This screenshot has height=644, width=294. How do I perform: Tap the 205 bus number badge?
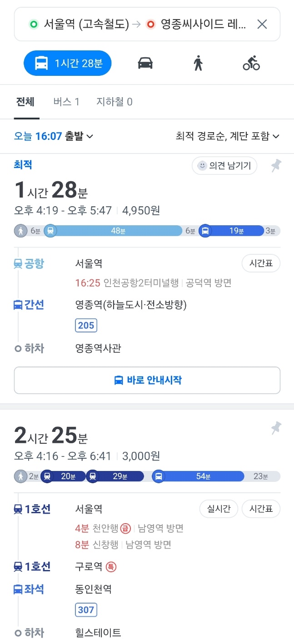[x=86, y=325]
